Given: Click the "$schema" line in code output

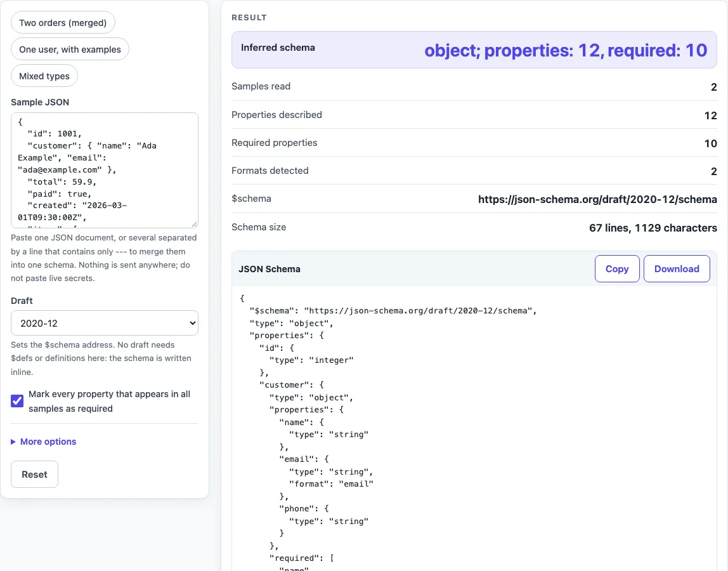Looking at the screenshot, I should (x=393, y=311).
